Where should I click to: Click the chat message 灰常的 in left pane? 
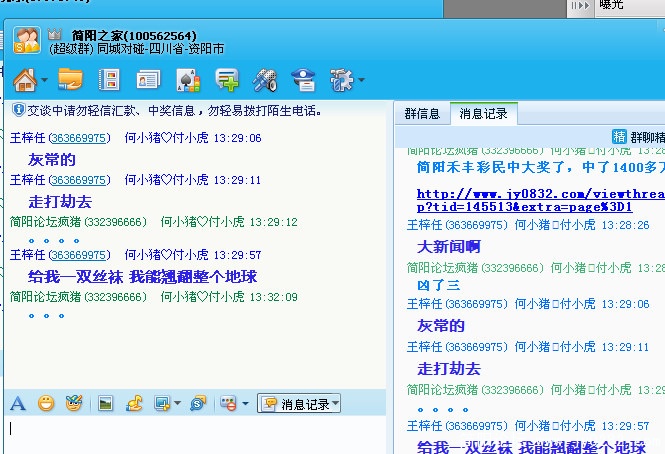[52, 160]
